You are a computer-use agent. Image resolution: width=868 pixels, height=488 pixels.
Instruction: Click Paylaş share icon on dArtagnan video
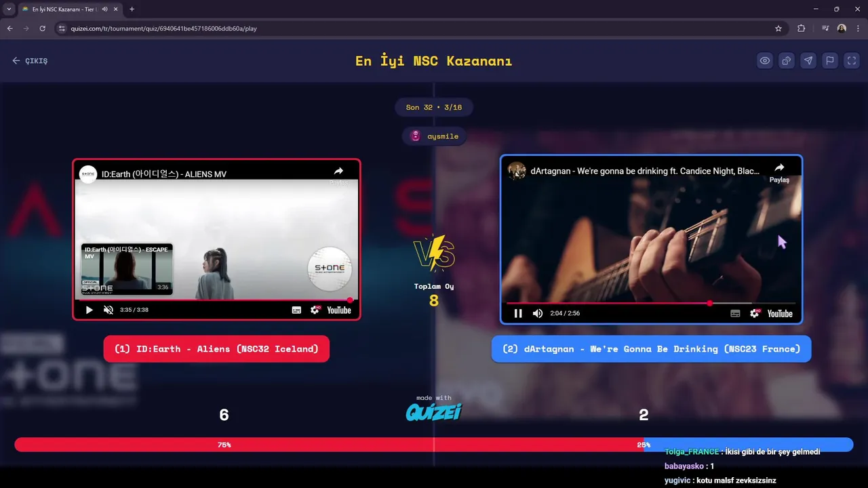click(779, 172)
